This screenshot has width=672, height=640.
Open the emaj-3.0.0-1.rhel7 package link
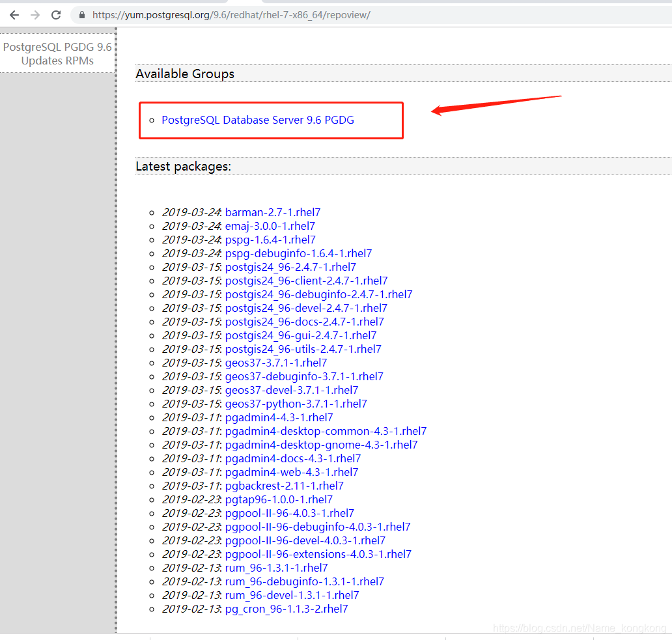point(270,226)
